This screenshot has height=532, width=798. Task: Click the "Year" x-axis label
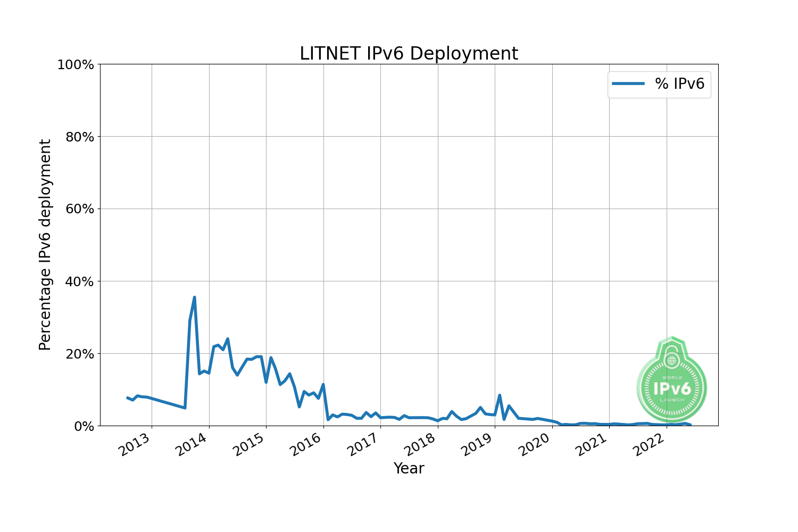[x=409, y=468]
